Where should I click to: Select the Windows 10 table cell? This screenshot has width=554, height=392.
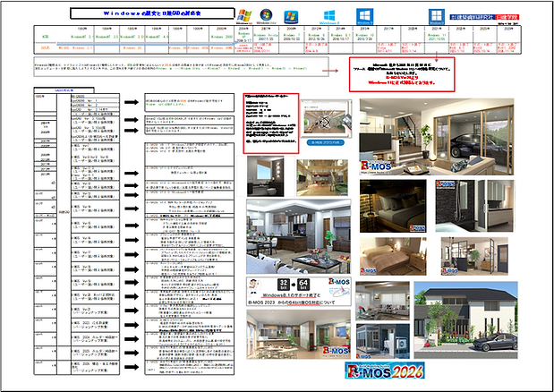tap(365, 38)
